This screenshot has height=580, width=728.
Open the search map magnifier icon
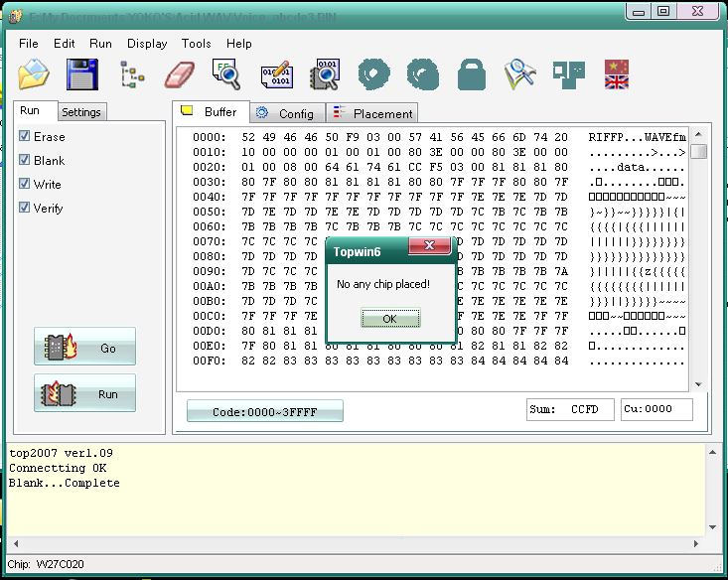[x=520, y=74]
